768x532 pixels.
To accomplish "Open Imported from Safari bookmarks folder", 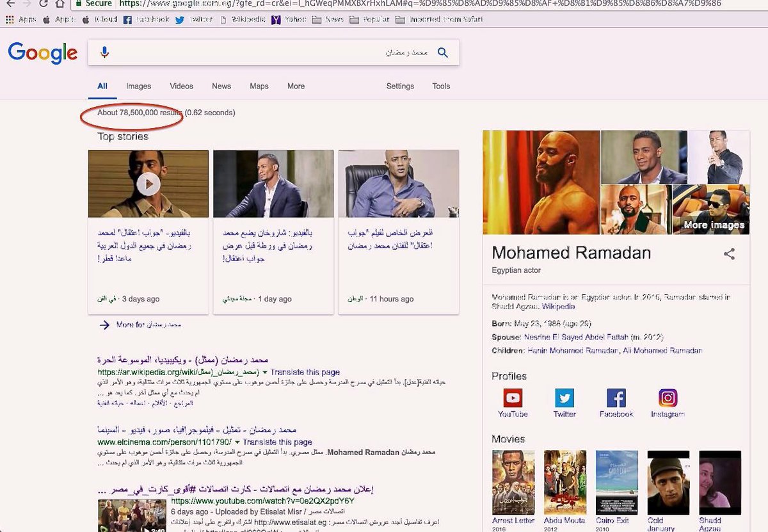I will (x=438, y=19).
